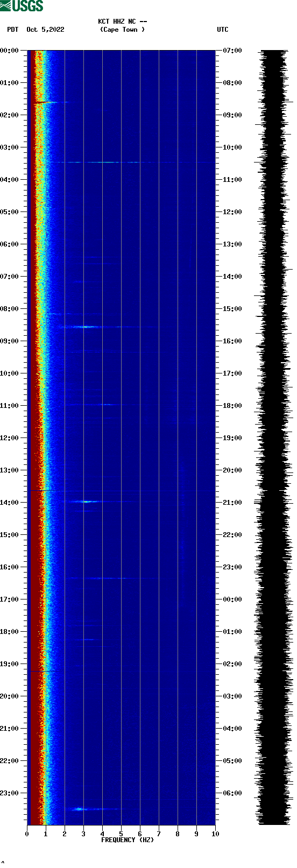Screen dimensions: 297x868
Task: Click the '(Cape Town )' location label
Action: pos(122,30)
